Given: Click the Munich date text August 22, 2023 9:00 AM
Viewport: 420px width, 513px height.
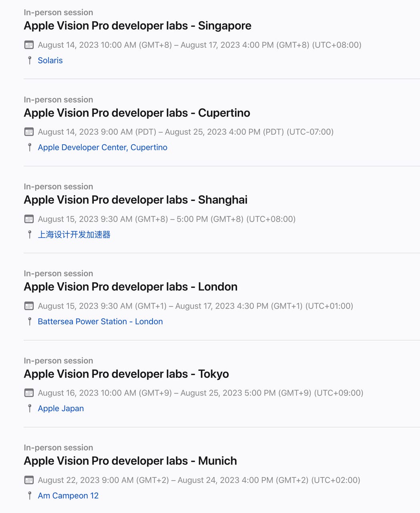Looking at the screenshot, I should (86, 480).
